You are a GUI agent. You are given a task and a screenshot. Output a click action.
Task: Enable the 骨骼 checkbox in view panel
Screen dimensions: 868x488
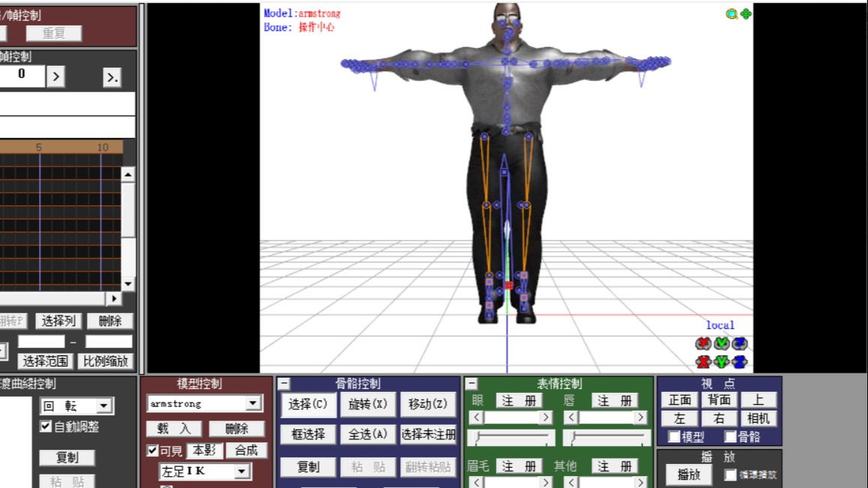tap(730, 436)
